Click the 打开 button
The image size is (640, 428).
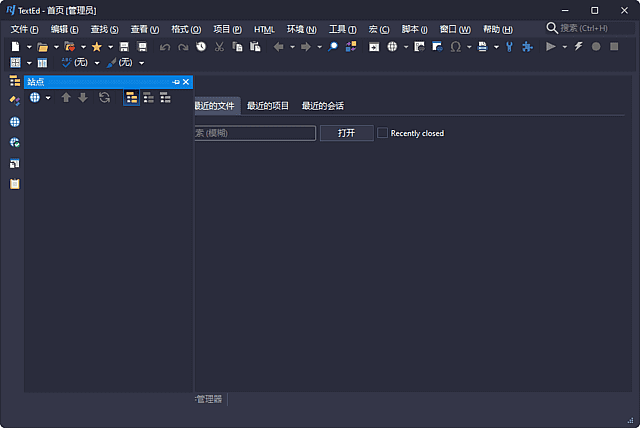click(346, 133)
